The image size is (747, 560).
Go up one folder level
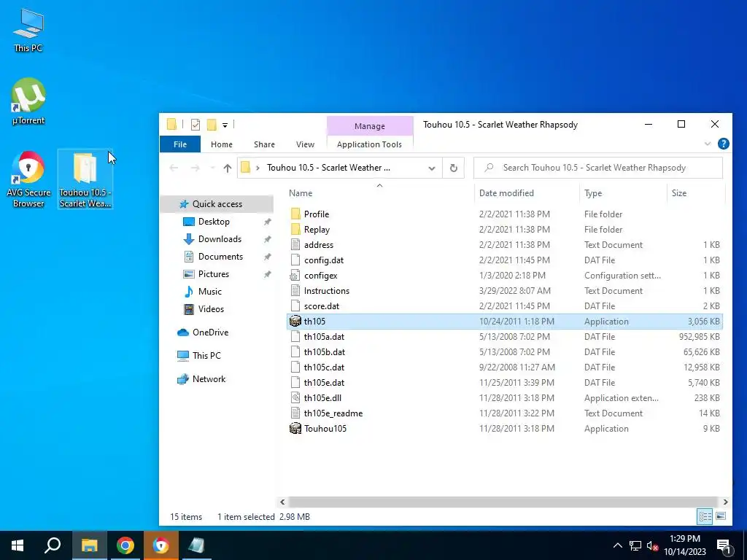[x=228, y=168]
